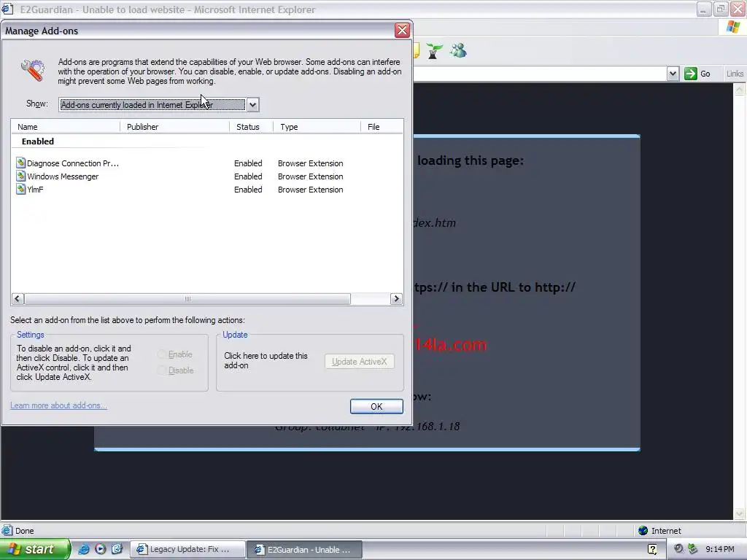Image resolution: width=747 pixels, height=560 pixels.
Task: Select the Diagnose Connection Pr... row text
Action: [x=73, y=163]
